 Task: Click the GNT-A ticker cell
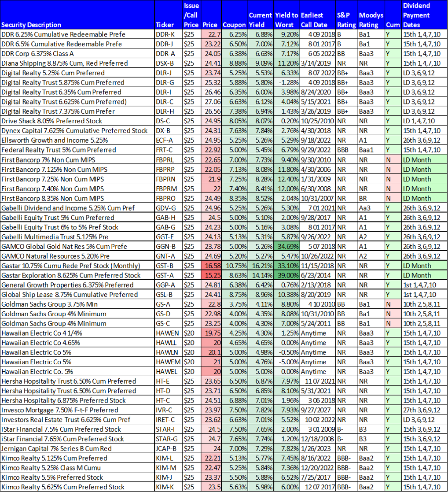click(169, 256)
